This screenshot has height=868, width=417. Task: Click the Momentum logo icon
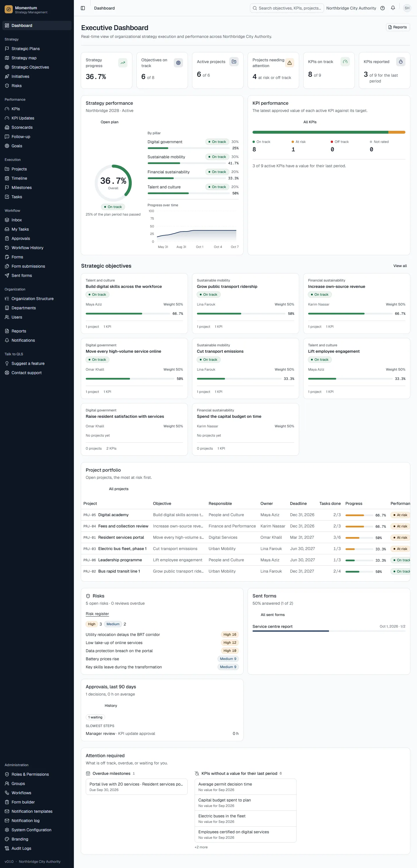coord(9,10)
